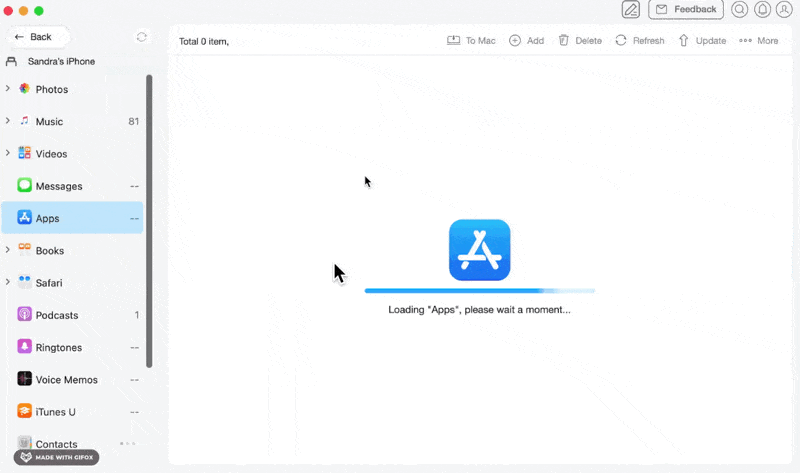Expand the Photos category

(x=8, y=88)
